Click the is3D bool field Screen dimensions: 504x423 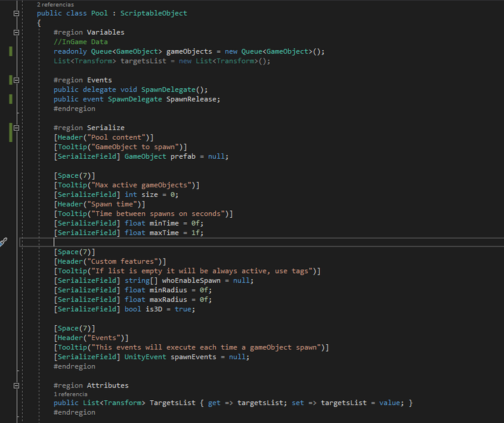point(154,309)
